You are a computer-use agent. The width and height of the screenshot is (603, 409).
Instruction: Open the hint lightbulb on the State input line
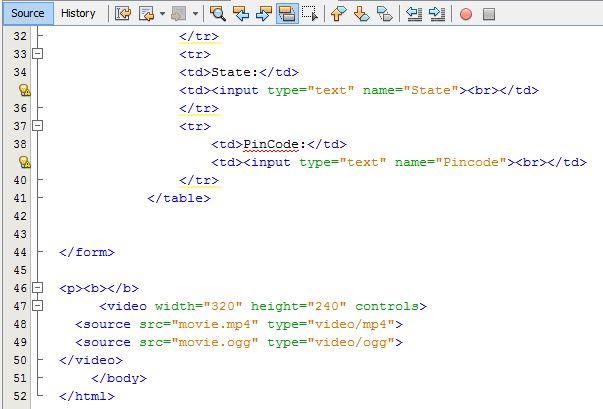25,90
